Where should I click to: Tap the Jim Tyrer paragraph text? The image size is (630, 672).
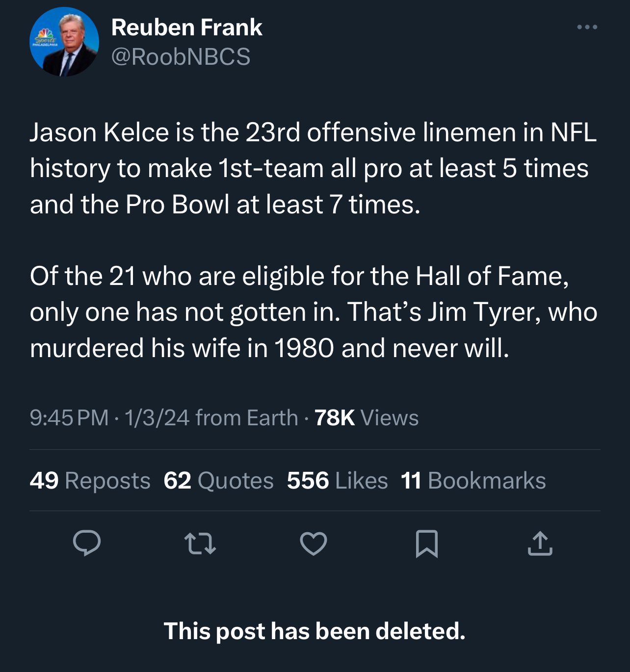pyautogui.click(x=314, y=312)
